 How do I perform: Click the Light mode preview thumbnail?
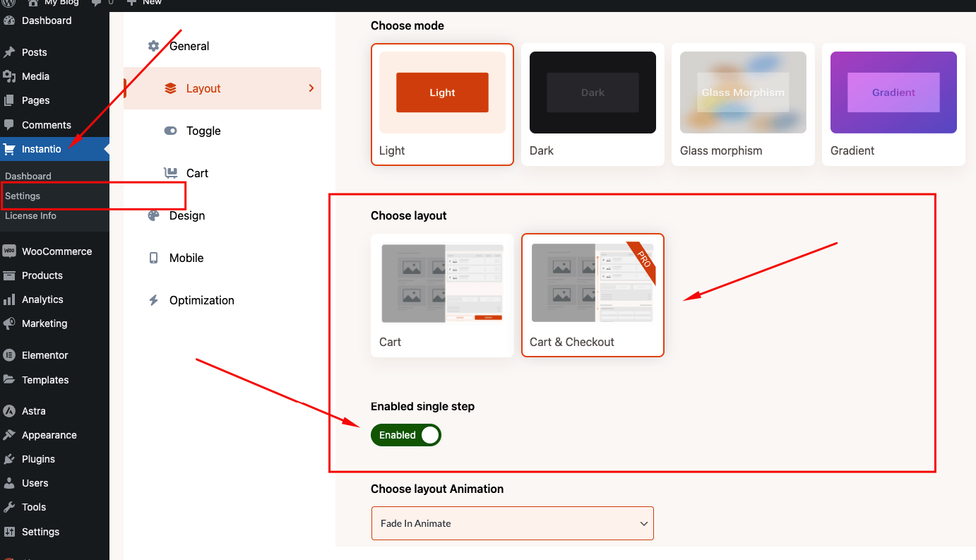tap(442, 93)
